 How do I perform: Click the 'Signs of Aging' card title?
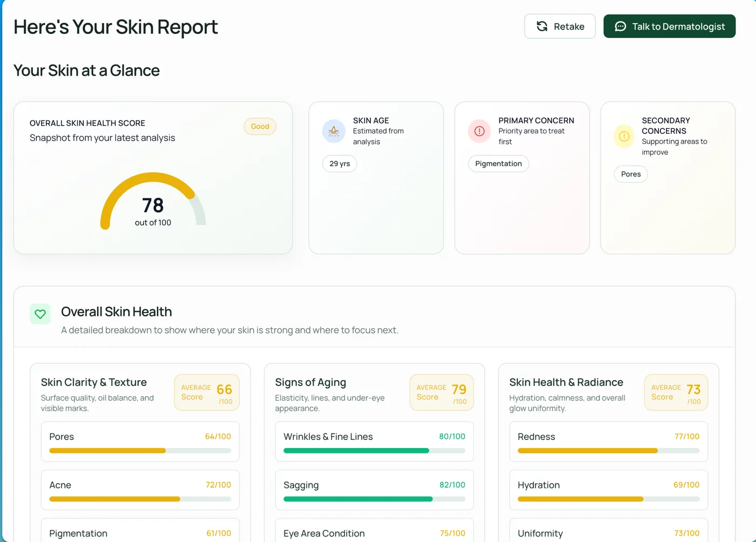click(310, 382)
